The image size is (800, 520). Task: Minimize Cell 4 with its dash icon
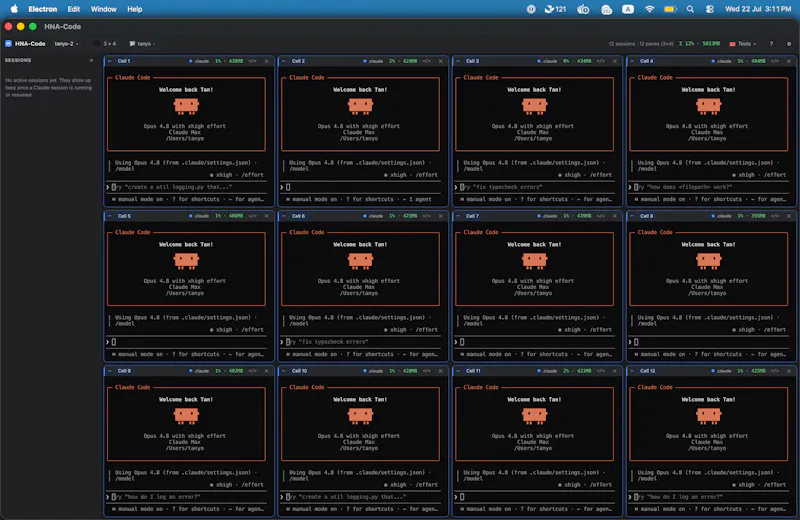click(x=632, y=61)
